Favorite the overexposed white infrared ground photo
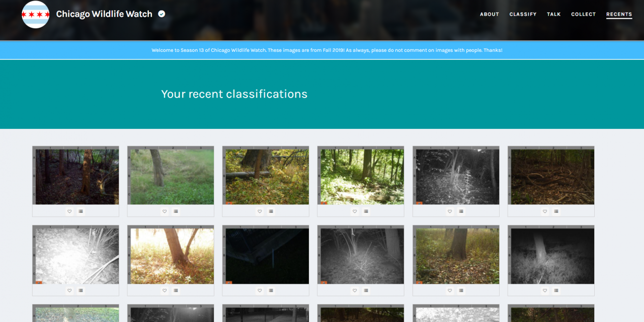This screenshot has width=644, height=322. pos(69,290)
